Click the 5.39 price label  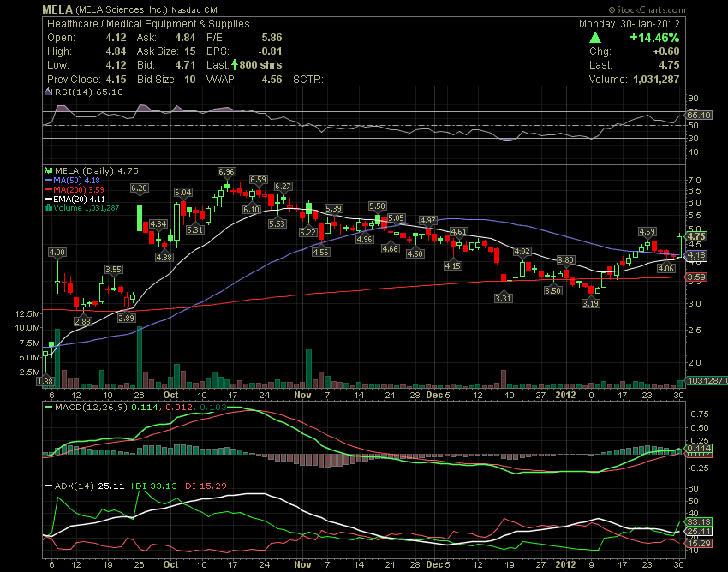pyautogui.click(x=334, y=209)
